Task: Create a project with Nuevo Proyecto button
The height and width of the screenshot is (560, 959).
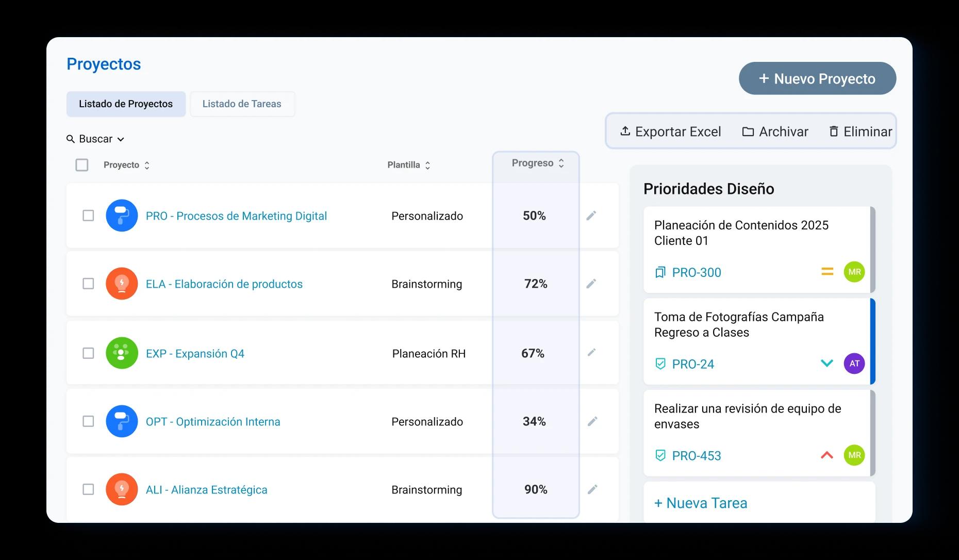Action: coord(817,78)
